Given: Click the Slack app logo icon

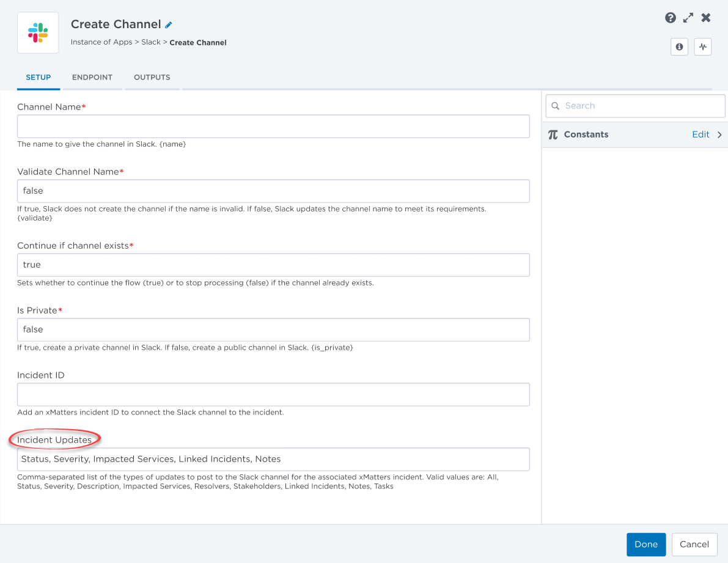Looking at the screenshot, I should (x=38, y=33).
